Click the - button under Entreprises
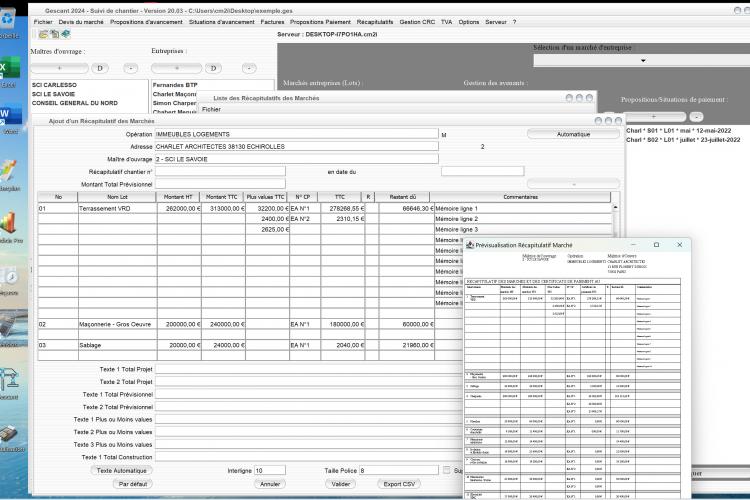The image size is (750, 500). pyautogui.click(x=249, y=68)
